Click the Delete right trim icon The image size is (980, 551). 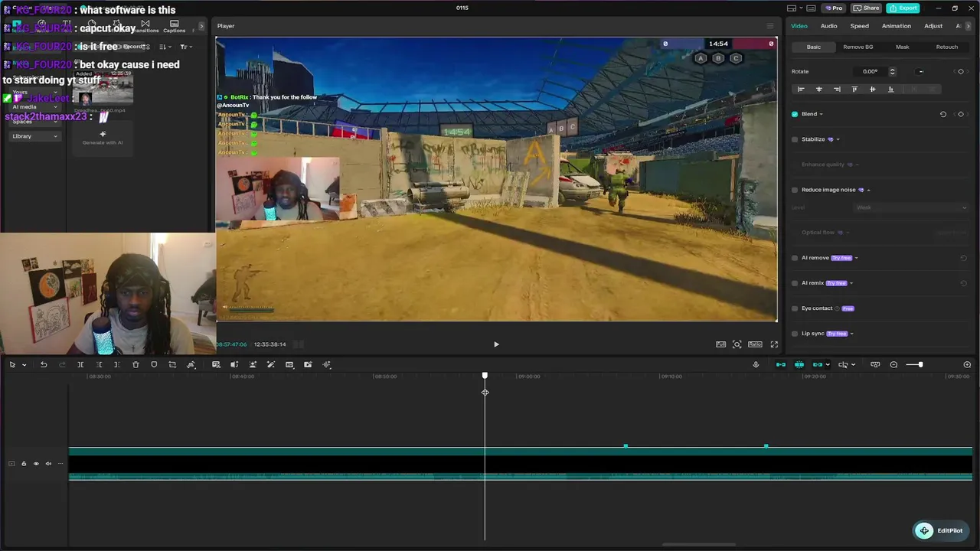tap(116, 365)
